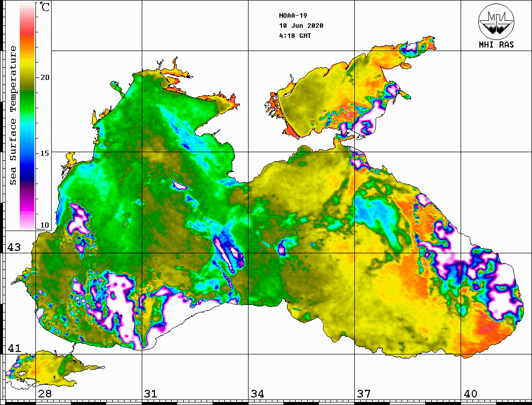
Task: Select the 15 tick on temperature scale
Action: coord(45,153)
